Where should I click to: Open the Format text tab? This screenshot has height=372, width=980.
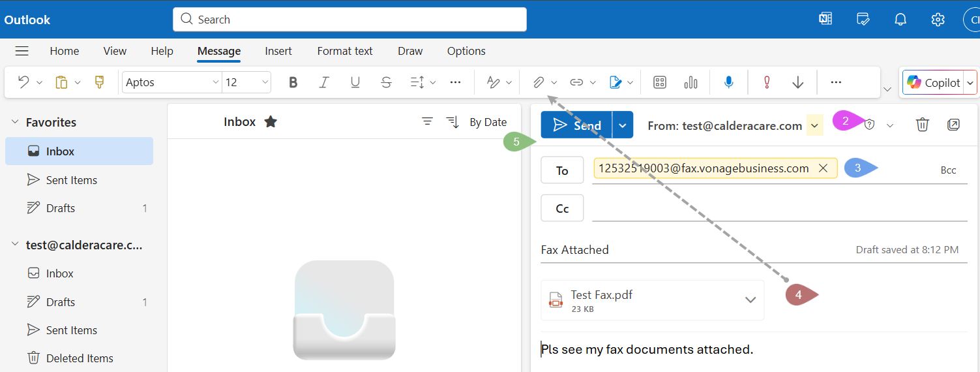coord(345,51)
